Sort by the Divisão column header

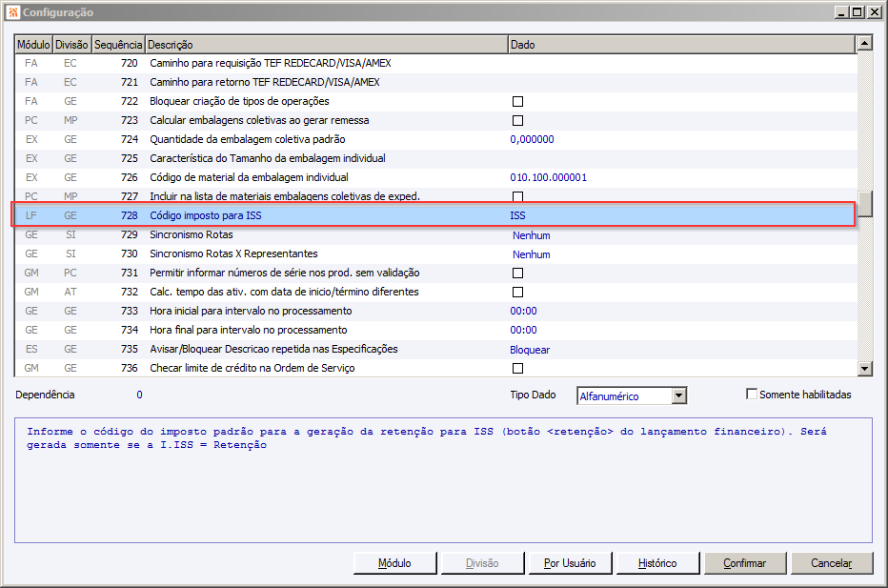pyautogui.click(x=71, y=44)
